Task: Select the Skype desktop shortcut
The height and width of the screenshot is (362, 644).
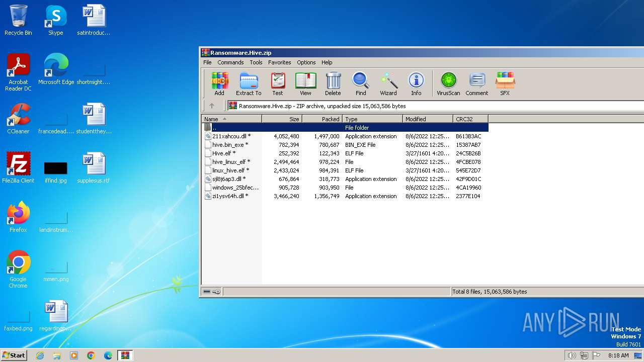Action: (x=55, y=20)
